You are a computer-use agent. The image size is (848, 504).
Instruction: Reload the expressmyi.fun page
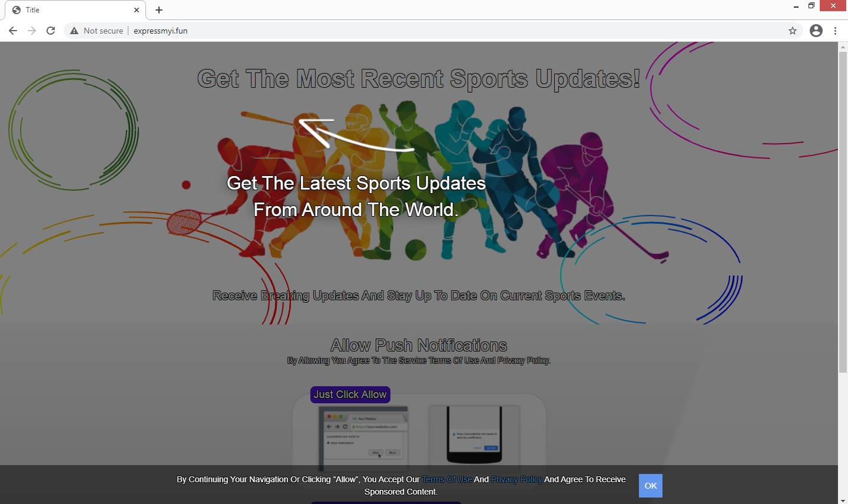click(x=51, y=31)
